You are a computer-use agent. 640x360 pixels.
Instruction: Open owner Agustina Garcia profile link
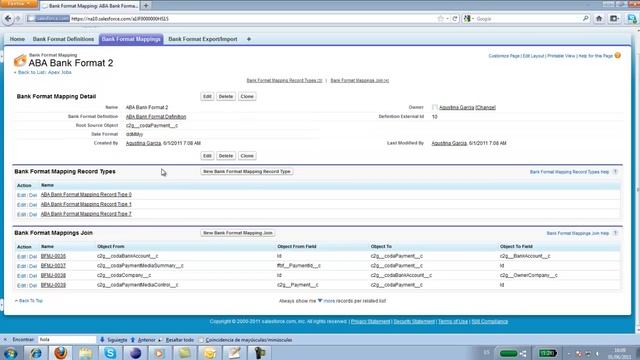point(456,107)
